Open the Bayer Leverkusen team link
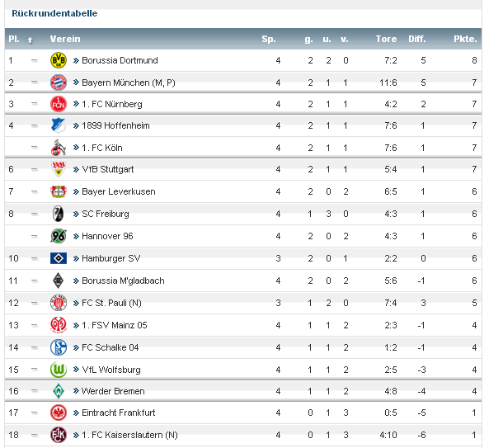This screenshot has height=448, width=489. click(118, 191)
